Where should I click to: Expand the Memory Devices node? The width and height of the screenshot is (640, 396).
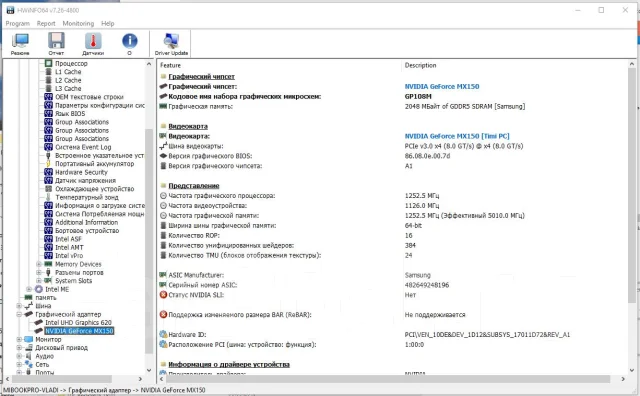tap(39, 264)
